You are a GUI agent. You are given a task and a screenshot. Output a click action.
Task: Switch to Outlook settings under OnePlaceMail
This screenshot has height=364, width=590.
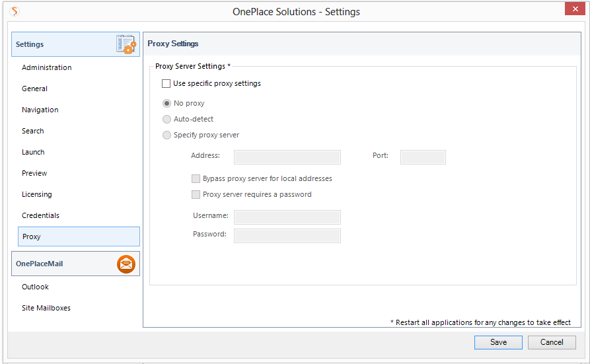[36, 287]
